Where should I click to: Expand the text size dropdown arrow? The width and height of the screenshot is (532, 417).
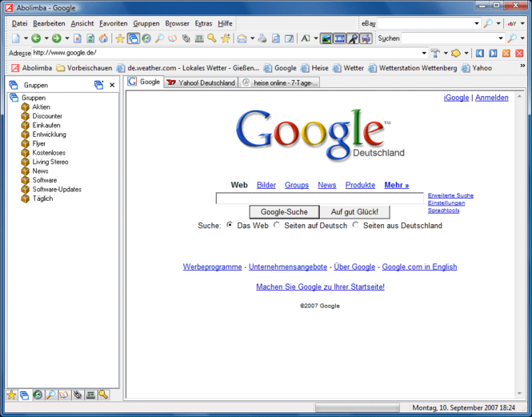point(316,38)
